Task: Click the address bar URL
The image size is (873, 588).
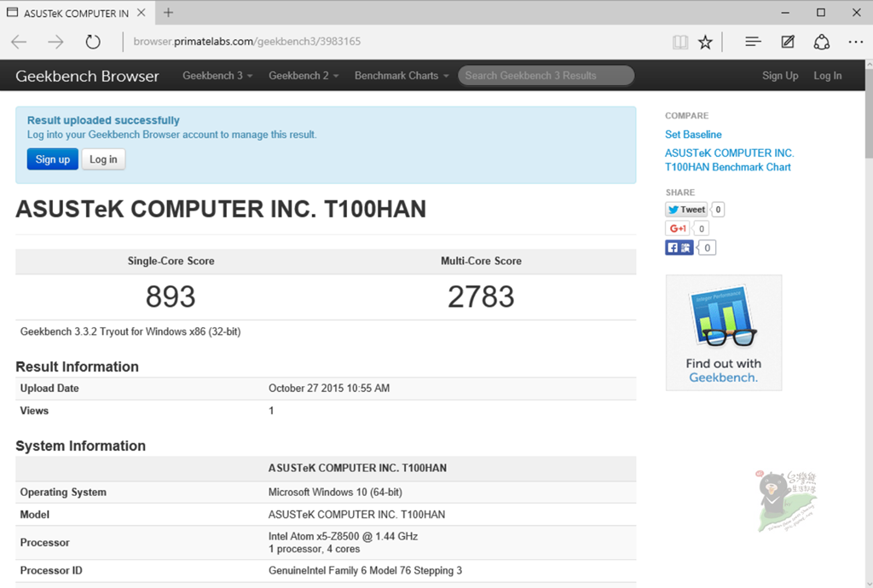Action: pyautogui.click(x=246, y=42)
